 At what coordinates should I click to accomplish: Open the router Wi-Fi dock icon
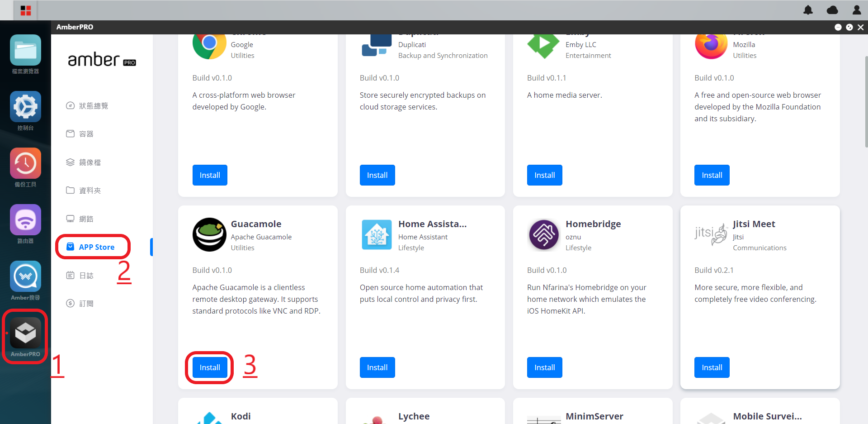[25, 219]
